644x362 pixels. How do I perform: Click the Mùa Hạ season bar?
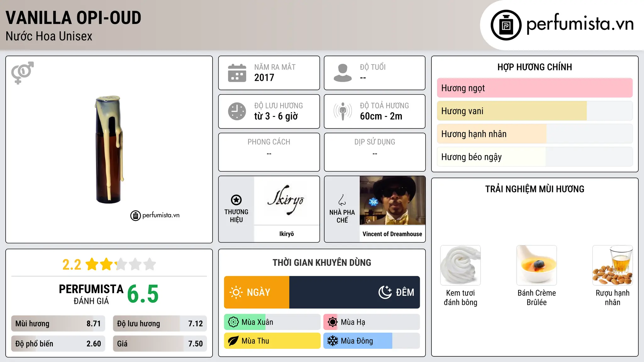point(372,322)
